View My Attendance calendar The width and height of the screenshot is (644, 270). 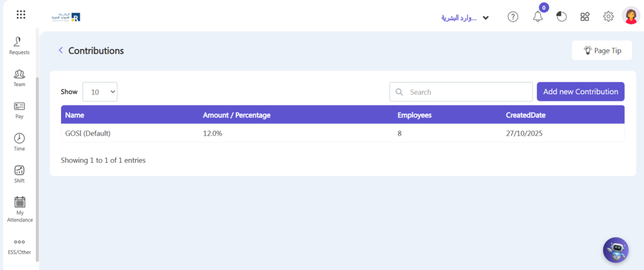19,209
